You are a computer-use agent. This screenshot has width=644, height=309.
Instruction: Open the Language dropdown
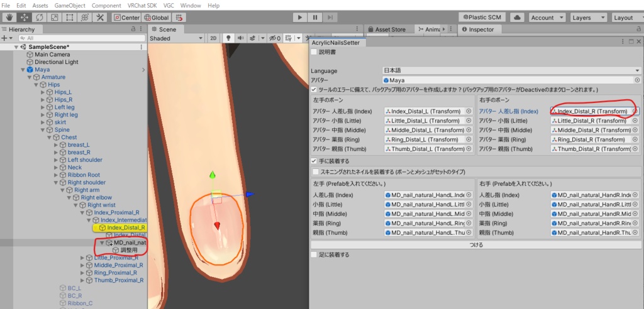[x=512, y=70]
